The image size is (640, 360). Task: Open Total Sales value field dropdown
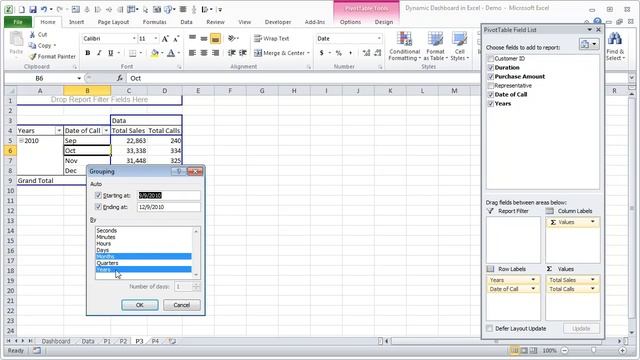pos(593,280)
